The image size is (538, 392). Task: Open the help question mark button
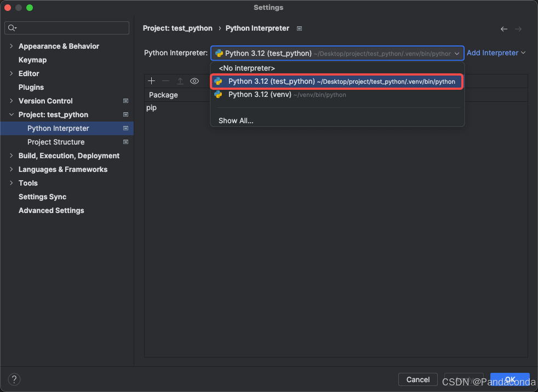(x=14, y=379)
